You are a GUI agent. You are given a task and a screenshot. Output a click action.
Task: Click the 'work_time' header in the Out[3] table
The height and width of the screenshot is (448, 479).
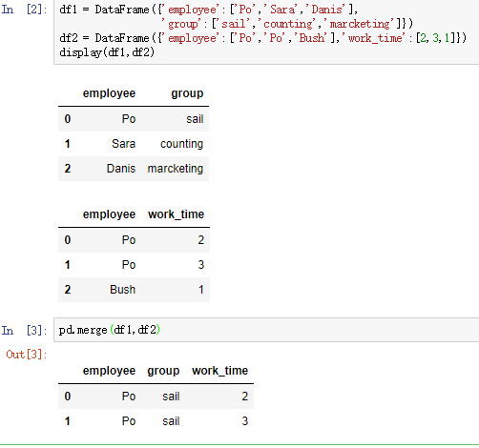coord(219,371)
